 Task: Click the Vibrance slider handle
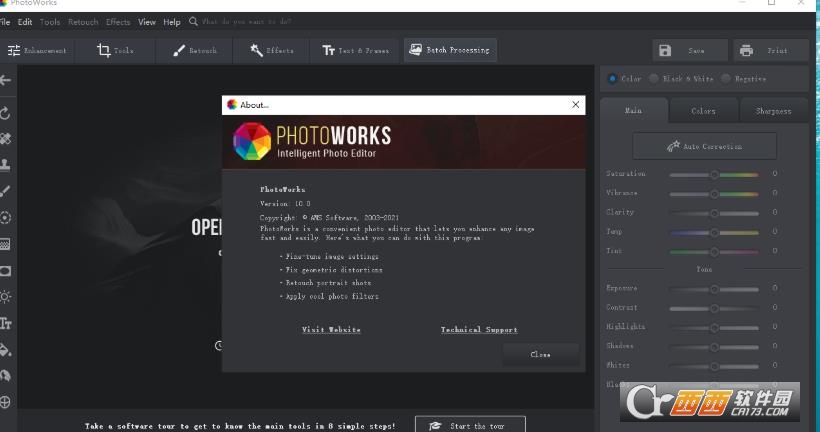coord(714,194)
